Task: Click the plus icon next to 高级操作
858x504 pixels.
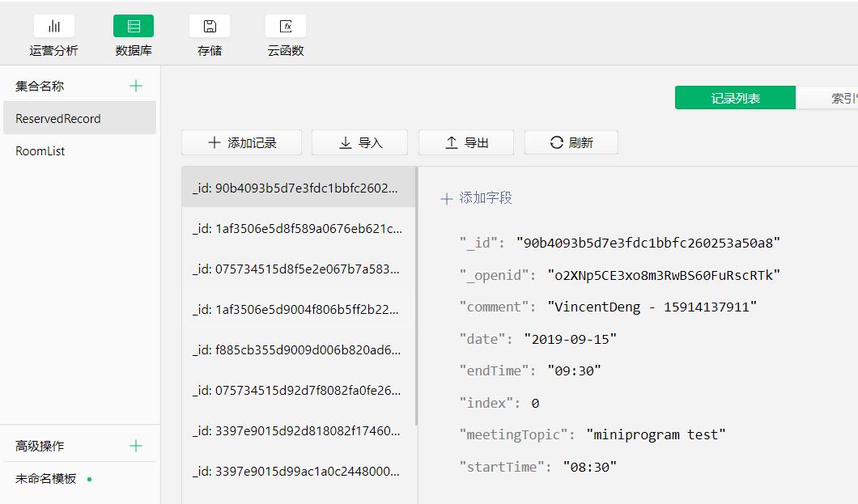Action: (x=136, y=446)
